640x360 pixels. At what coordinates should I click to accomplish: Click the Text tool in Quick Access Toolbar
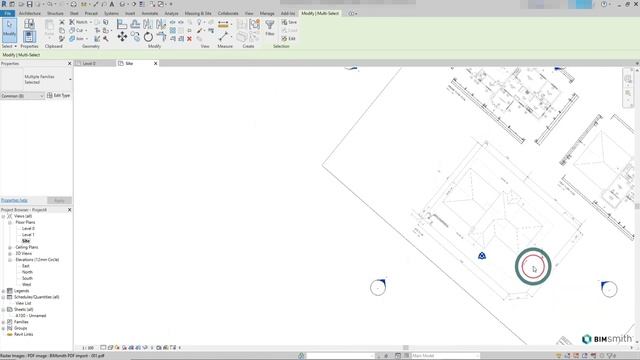(112, 4)
